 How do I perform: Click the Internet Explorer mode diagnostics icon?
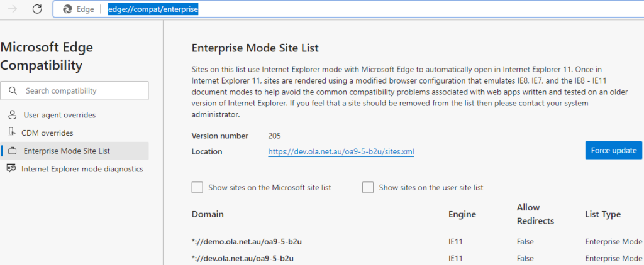pos(11,169)
